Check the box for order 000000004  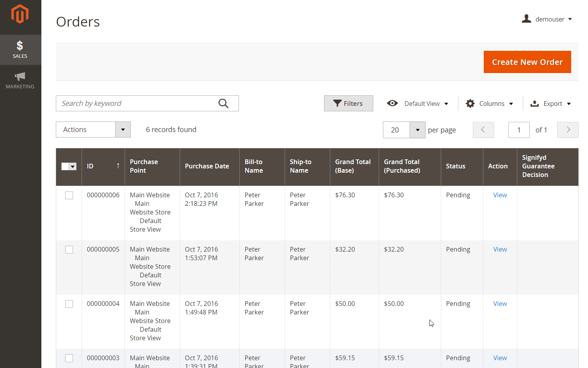coord(69,304)
